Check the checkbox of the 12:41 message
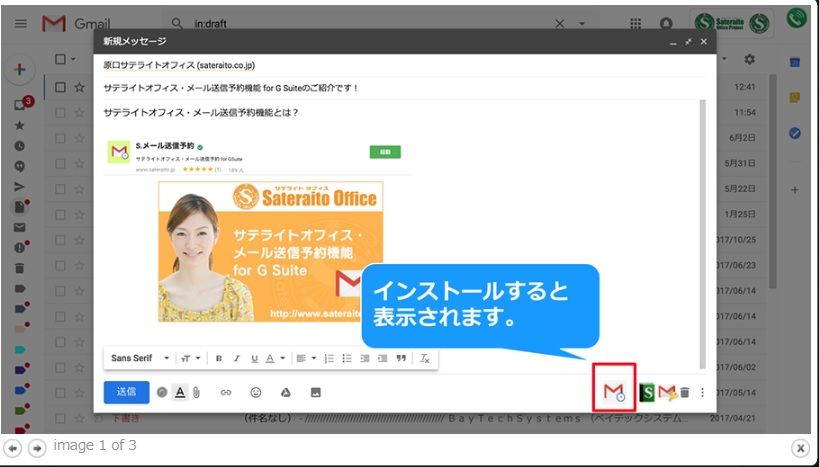 (61, 87)
